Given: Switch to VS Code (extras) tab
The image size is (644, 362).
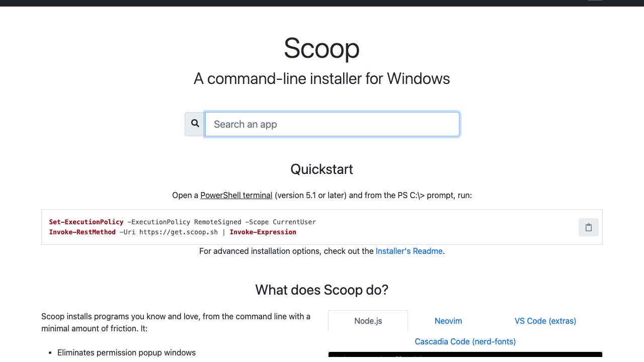Looking at the screenshot, I should pyautogui.click(x=545, y=321).
